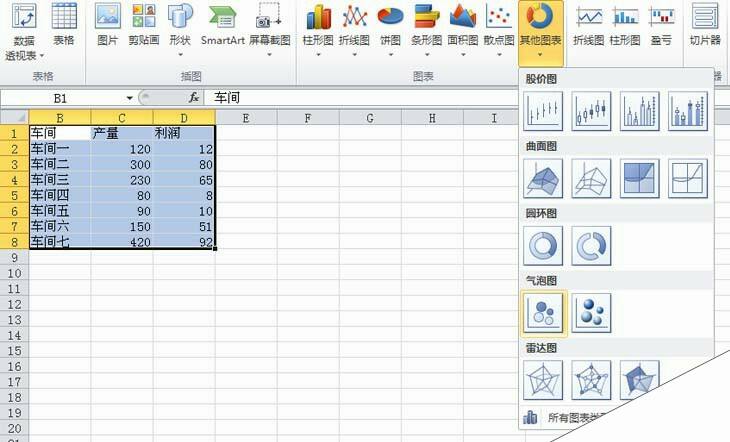
Task: Open the 饼图 pie chart gallery
Action: click(x=390, y=29)
